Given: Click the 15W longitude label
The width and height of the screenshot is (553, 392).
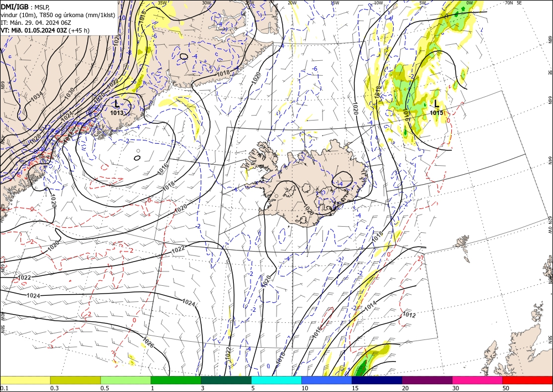Looking at the screenshot, I should tap(335, 3).
